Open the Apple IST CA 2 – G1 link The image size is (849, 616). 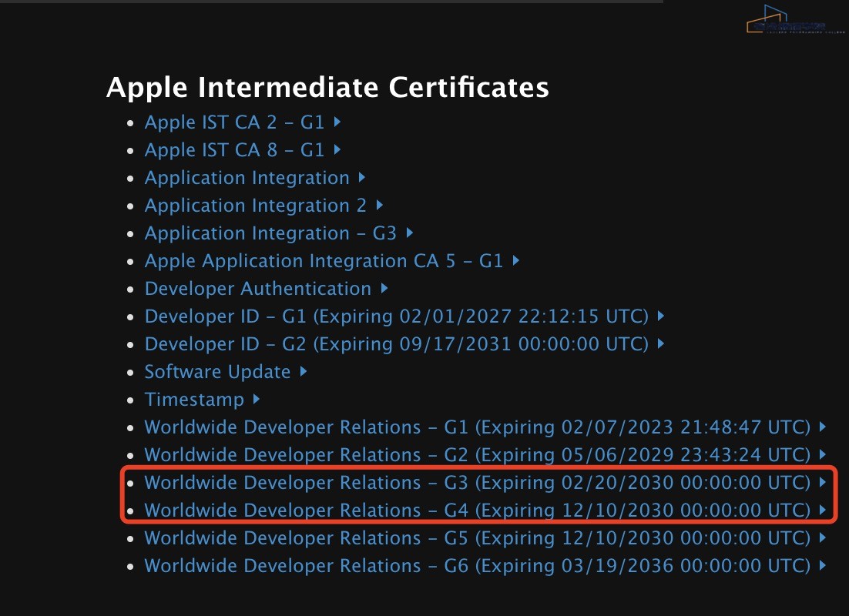pyautogui.click(x=234, y=122)
